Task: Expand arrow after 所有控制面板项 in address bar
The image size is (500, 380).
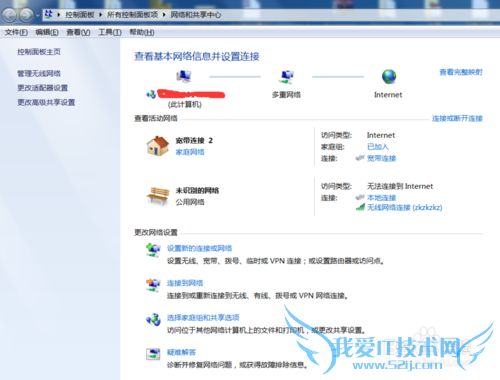Action: [x=164, y=15]
